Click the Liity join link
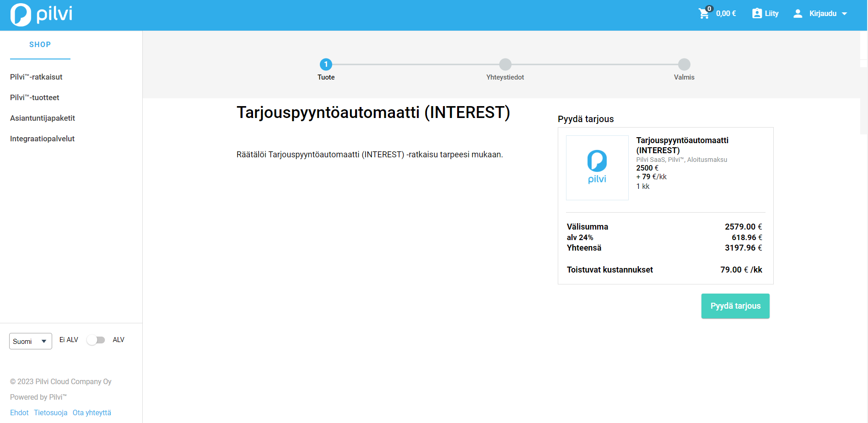 pos(771,14)
